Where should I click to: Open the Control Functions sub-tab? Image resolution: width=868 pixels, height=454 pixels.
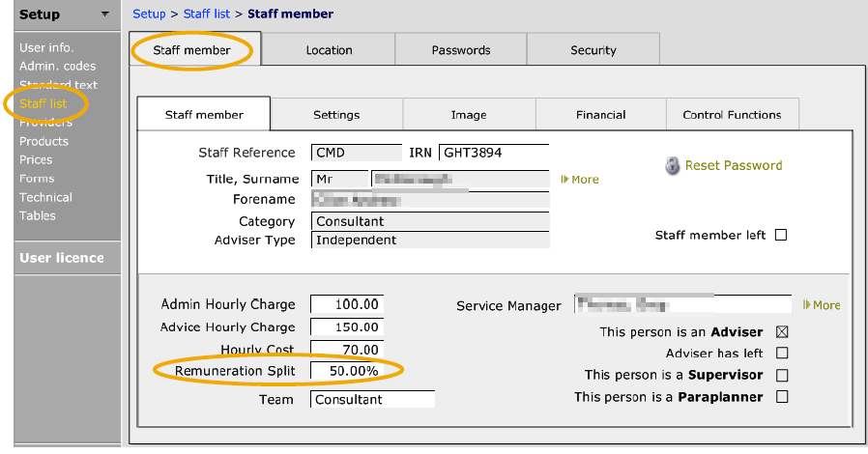732,115
